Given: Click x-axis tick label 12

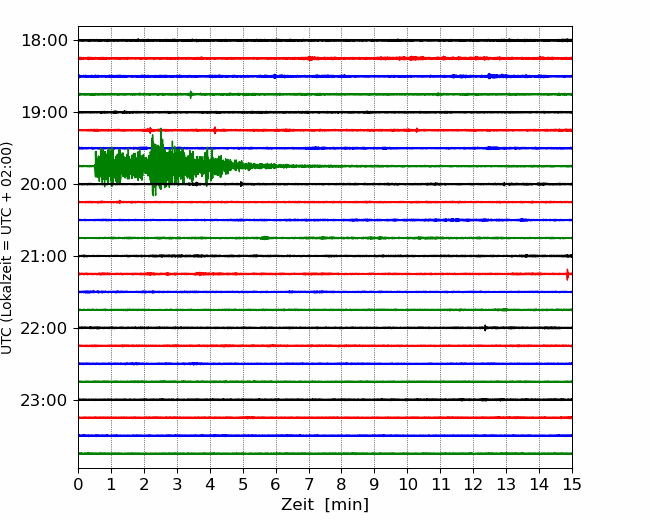Looking at the screenshot, I should tap(473, 484).
